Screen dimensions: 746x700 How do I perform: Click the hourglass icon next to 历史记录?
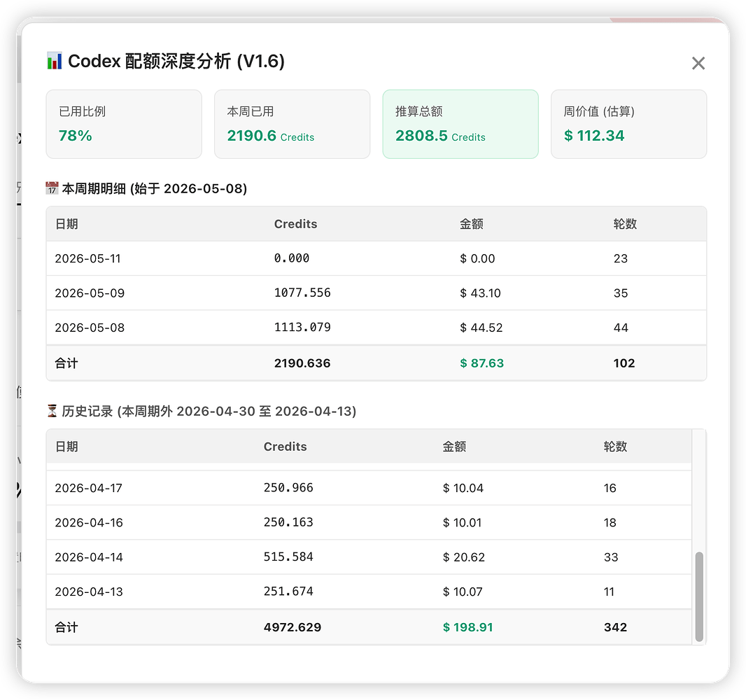[x=52, y=411]
